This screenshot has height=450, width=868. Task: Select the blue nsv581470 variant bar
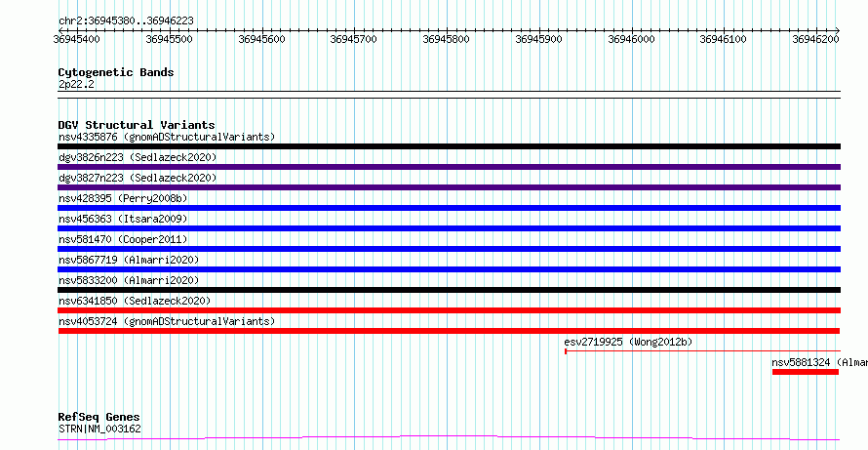click(x=449, y=249)
